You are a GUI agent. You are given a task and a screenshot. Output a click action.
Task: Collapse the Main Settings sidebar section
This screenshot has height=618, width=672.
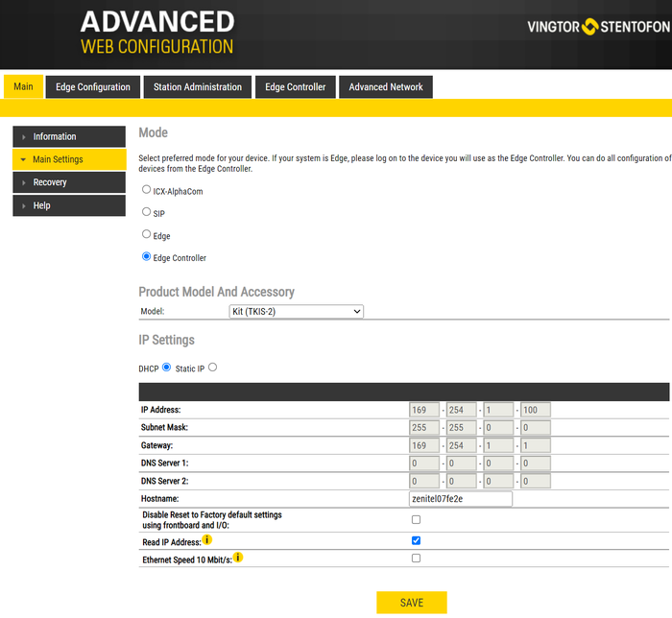click(24, 160)
